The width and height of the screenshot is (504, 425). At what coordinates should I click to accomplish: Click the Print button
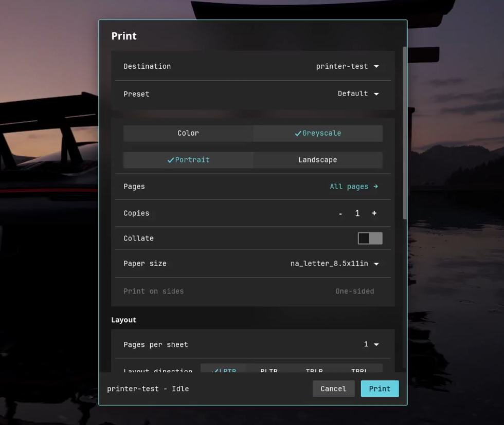point(380,389)
